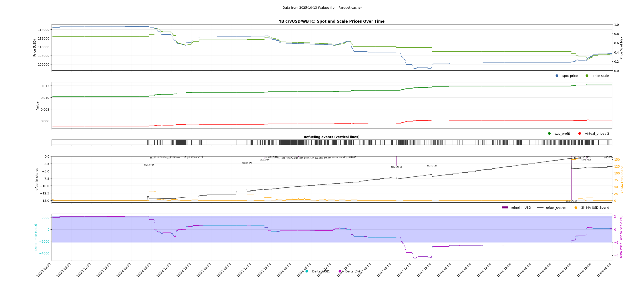Click the Data from 2025-10-13 header text
Viewport: 644px width, 306px height.
[322, 8]
